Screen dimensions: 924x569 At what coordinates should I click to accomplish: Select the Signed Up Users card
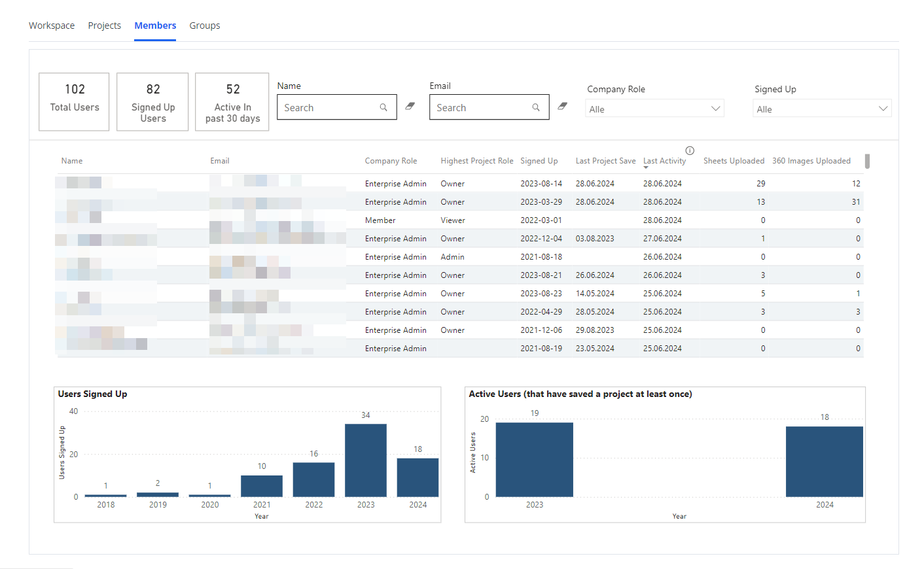click(x=152, y=102)
